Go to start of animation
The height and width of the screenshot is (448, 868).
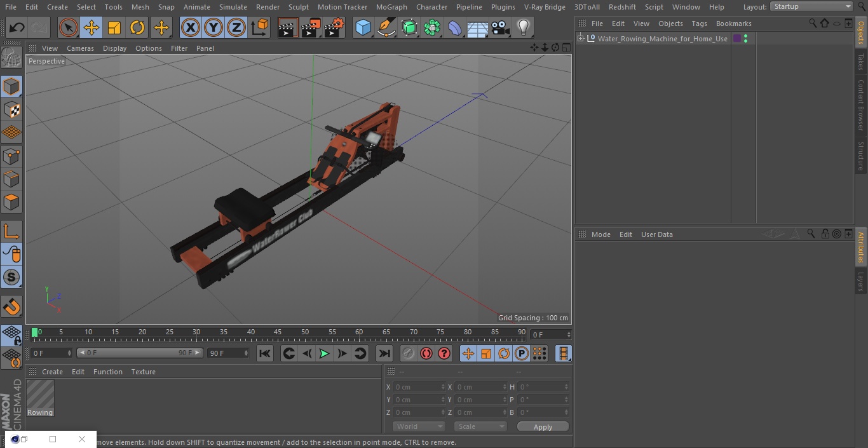tap(265, 353)
